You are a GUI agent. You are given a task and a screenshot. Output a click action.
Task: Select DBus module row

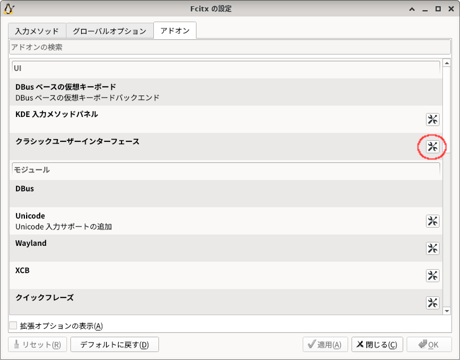click(x=226, y=194)
